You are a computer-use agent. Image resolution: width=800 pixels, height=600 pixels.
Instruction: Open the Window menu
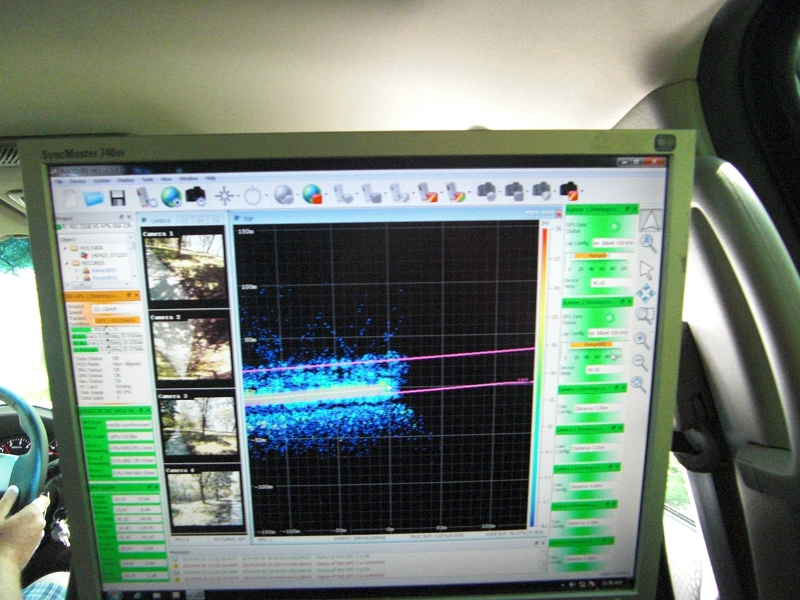[x=187, y=178]
